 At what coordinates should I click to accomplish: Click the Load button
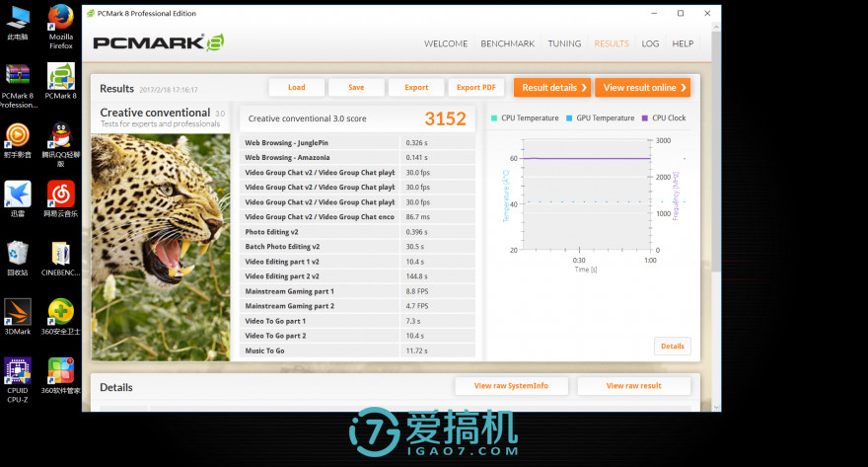click(296, 88)
